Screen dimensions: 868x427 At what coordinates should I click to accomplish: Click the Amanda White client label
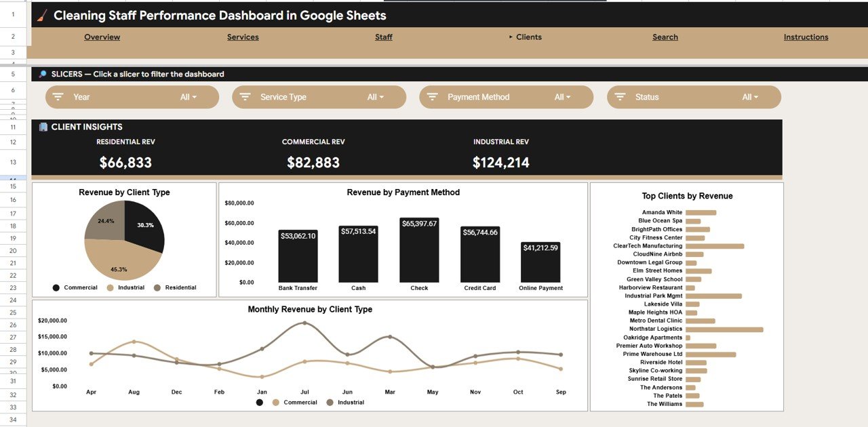point(662,213)
